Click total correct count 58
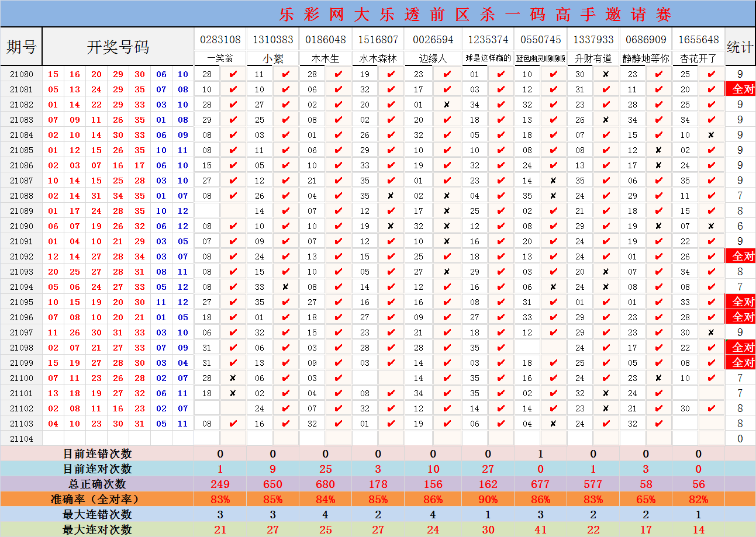The image size is (756, 537). [645, 484]
